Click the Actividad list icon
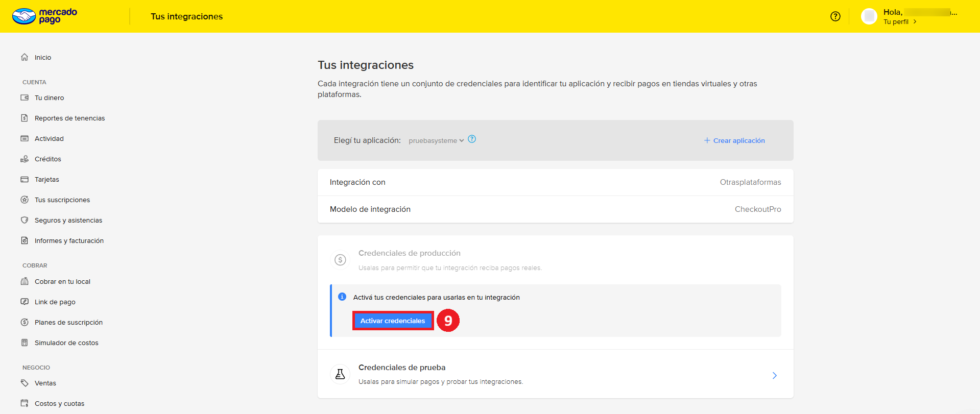The height and width of the screenshot is (414, 980). pos(25,138)
